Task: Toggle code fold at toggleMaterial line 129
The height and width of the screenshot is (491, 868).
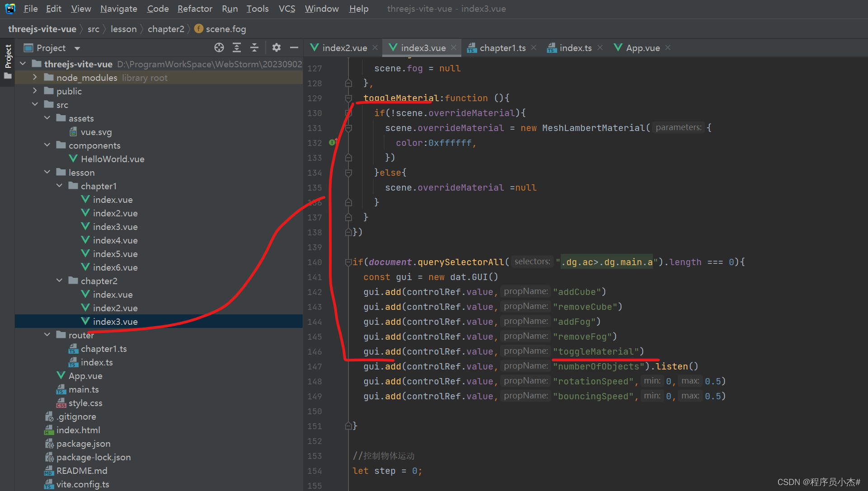Action: click(x=348, y=98)
